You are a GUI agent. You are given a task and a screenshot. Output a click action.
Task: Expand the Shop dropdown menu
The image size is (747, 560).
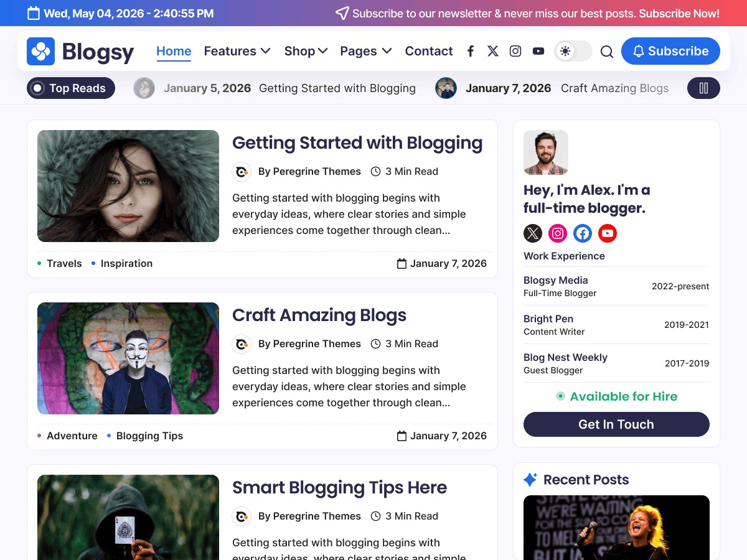tap(306, 51)
